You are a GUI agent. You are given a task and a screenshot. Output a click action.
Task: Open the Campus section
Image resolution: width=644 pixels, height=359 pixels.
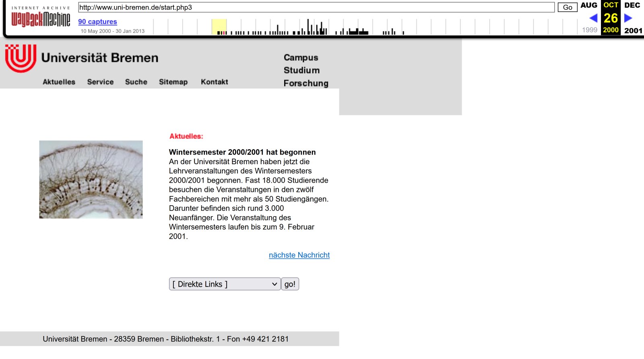click(x=301, y=58)
